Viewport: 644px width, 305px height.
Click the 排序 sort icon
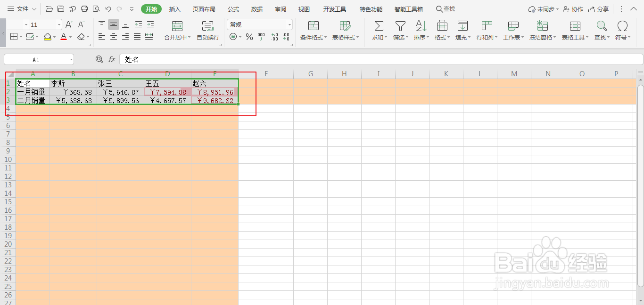(x=421, y=26)
